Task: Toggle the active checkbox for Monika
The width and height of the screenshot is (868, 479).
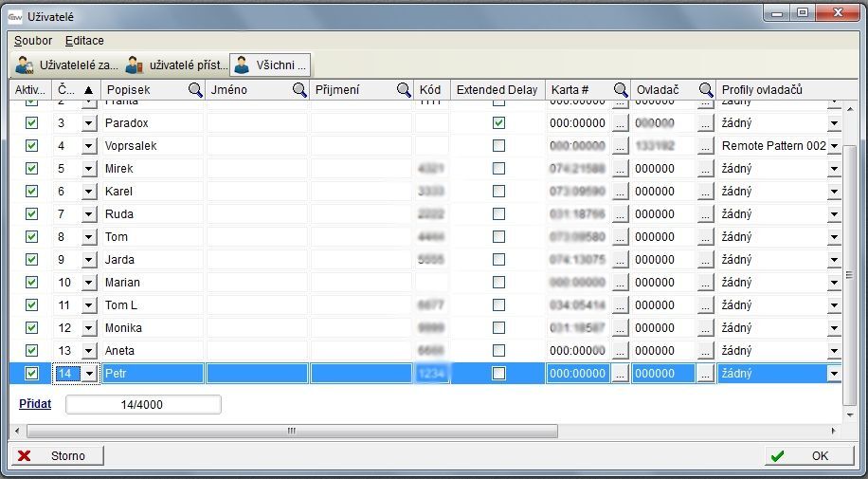Action: point(31,328)
